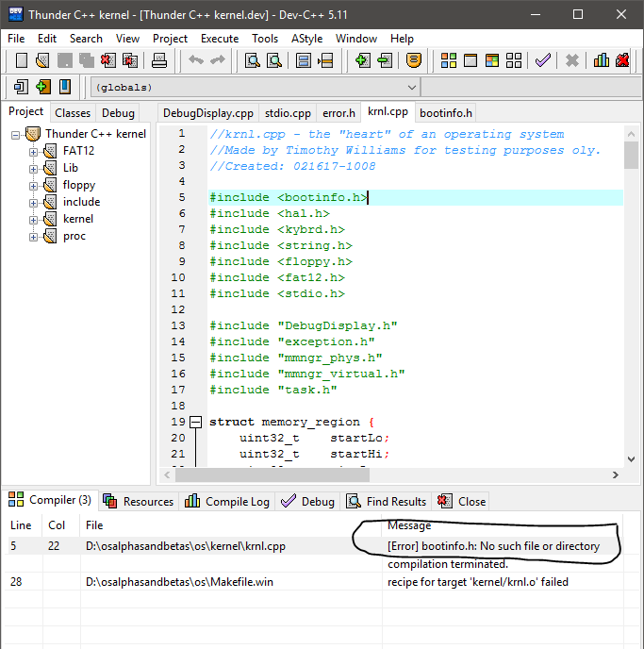Expand the floppy folder
Screen dimensions: 644x649
click(x=33, y=186)
